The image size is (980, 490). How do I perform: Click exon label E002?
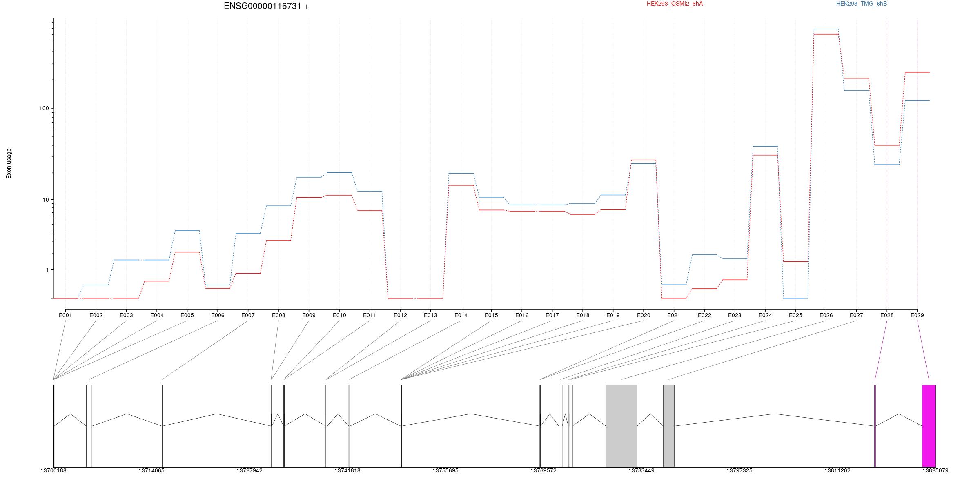tap(96, 315)
